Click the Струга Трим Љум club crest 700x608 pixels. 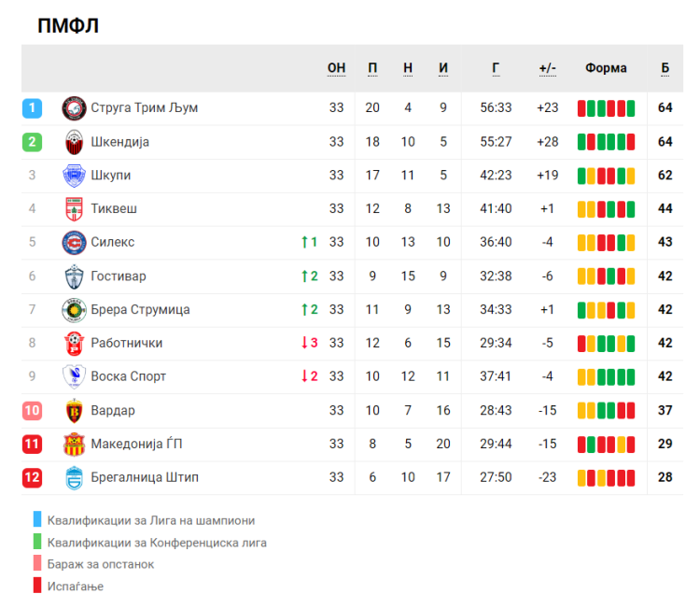point(74,108)
